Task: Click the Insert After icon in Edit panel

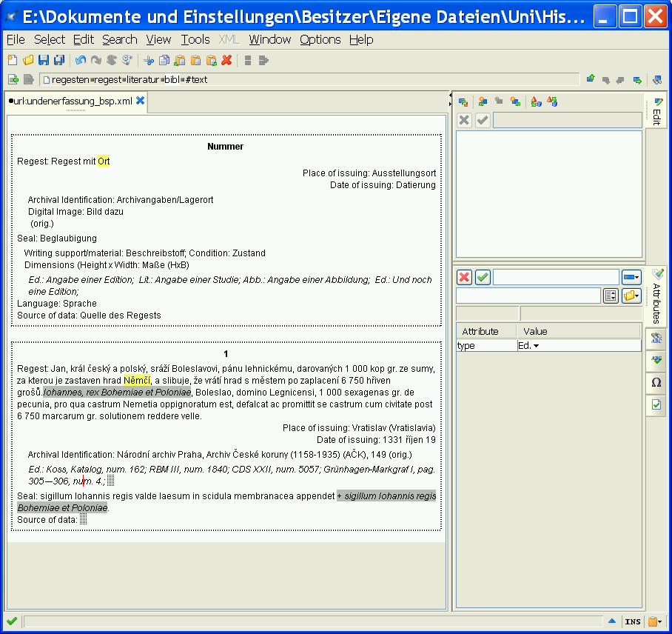Action: point(515,101)
